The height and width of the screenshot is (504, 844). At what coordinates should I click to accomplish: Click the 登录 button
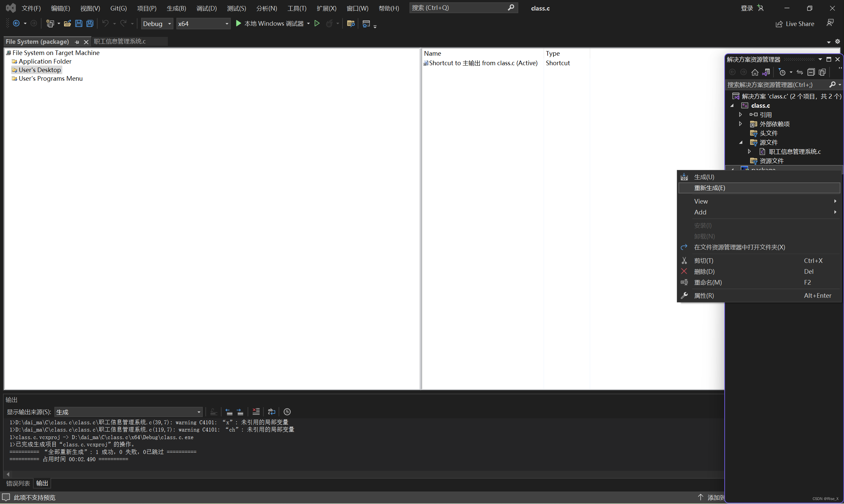[746, 8]
